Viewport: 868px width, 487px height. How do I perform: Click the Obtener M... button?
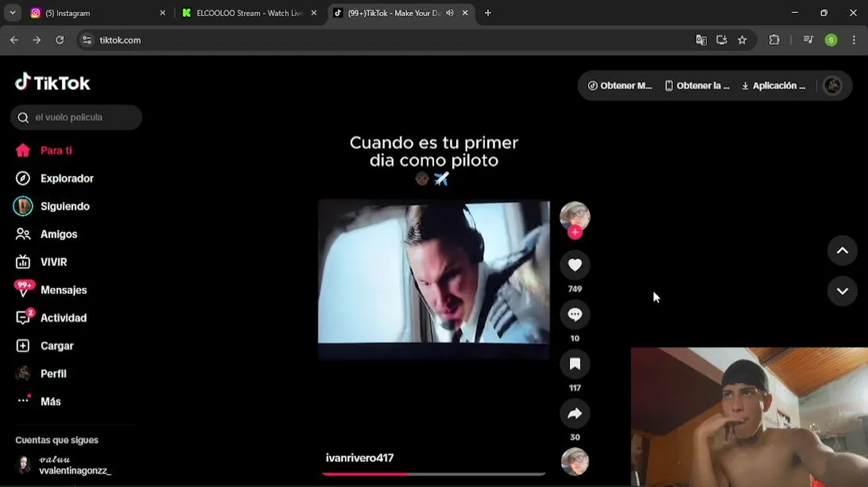(620, 86)
